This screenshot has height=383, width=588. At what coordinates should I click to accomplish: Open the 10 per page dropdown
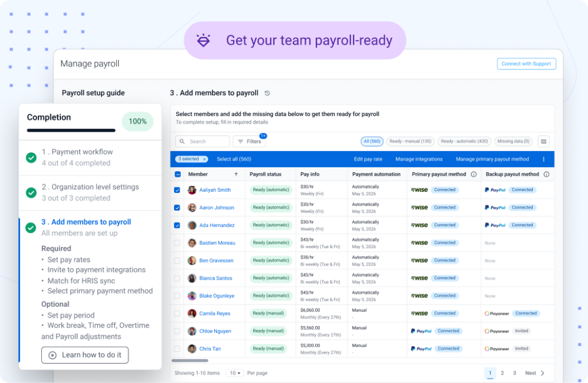click(x=235, y=373)
